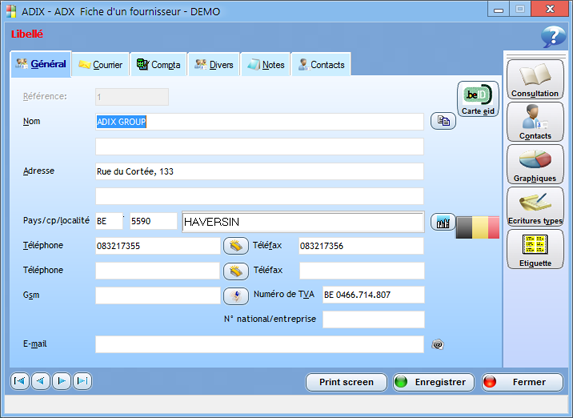The image size is (573, 418).
Task: Click the copy icon beside the Nom field
Action: (x=443, y=121)
